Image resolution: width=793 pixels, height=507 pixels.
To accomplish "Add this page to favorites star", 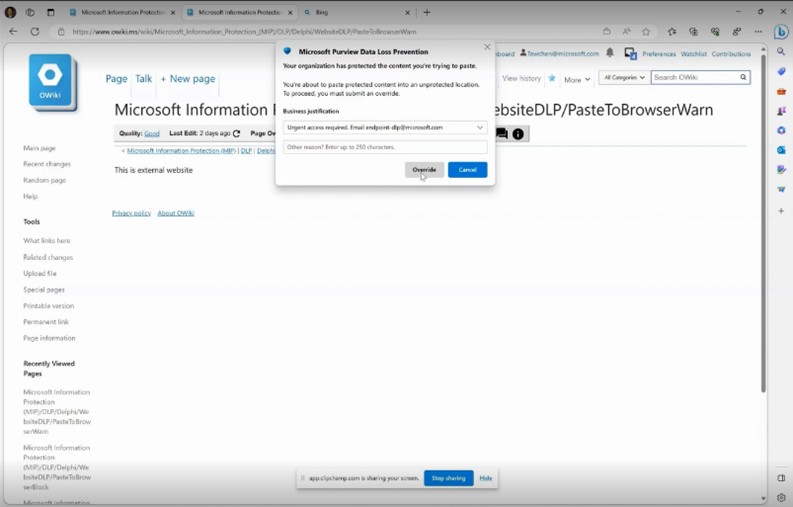I will click(x=646, y=31).
